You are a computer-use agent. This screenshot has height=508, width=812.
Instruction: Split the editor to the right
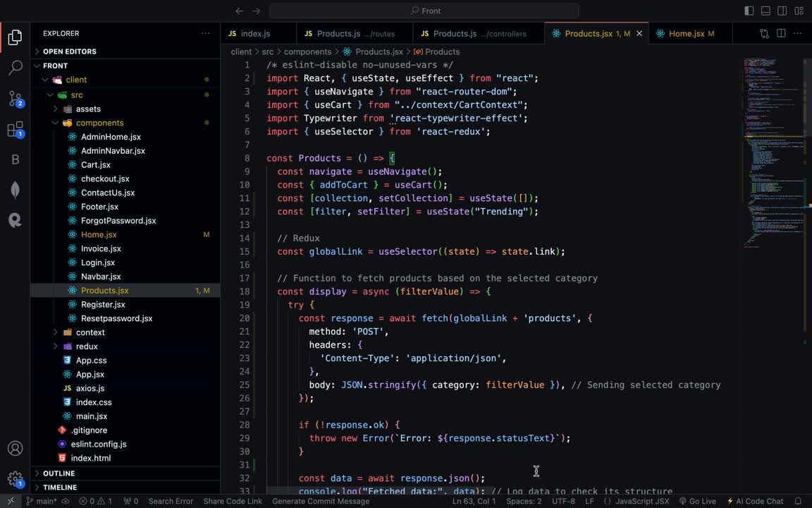(x=781, y=34)
